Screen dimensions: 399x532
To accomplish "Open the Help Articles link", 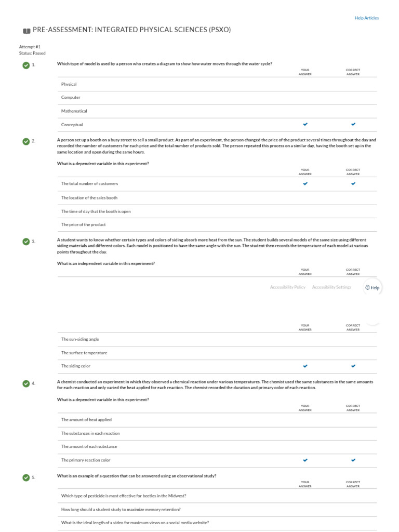I will pyautogui.click(x=367, y=18).
